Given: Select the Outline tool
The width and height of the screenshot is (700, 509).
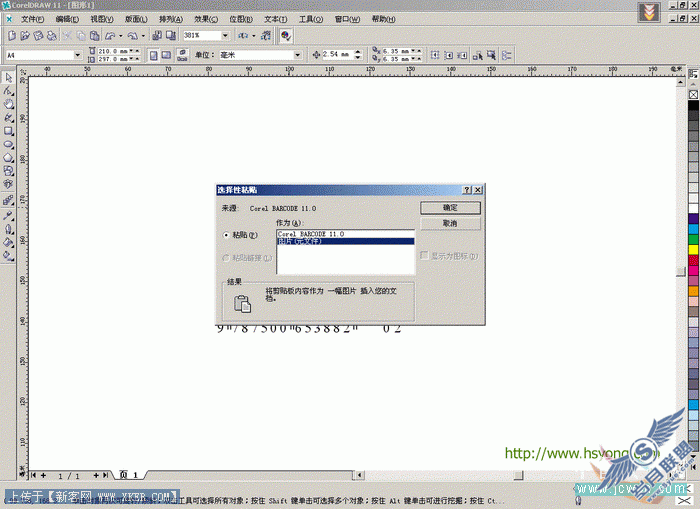Looking at the screenshot, I should 8,229.
